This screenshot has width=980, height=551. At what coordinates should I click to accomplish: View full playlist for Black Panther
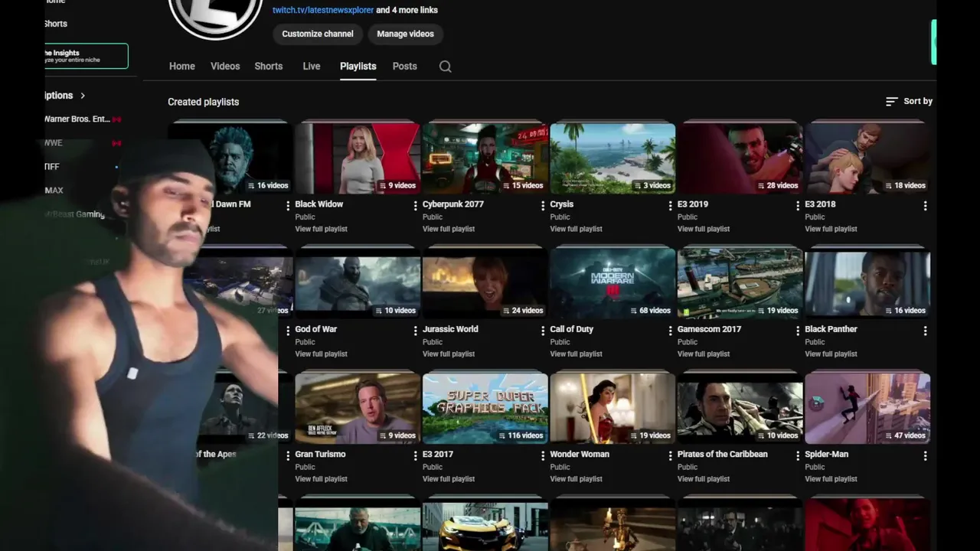click(x=831, y=354)
